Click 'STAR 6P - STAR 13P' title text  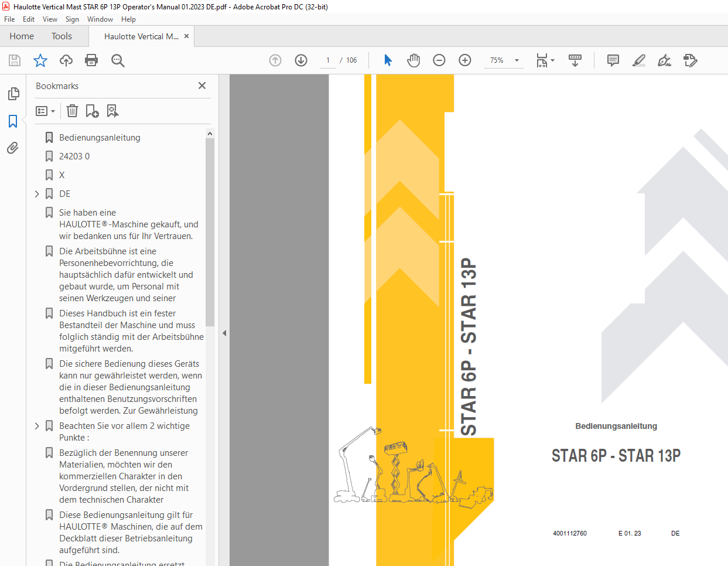tap(616, 455)
